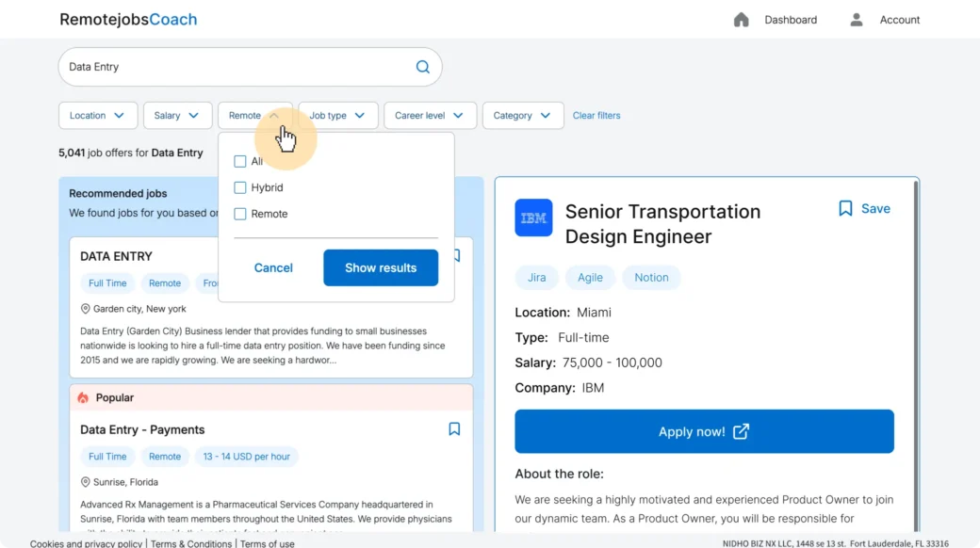Tick the Remote checkbox option
This screenshot has width=980, height=548.
click(x=240, y=214)
